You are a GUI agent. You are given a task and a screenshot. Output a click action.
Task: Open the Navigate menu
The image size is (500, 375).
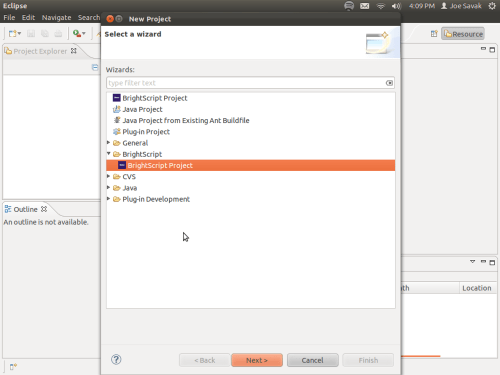56,17
